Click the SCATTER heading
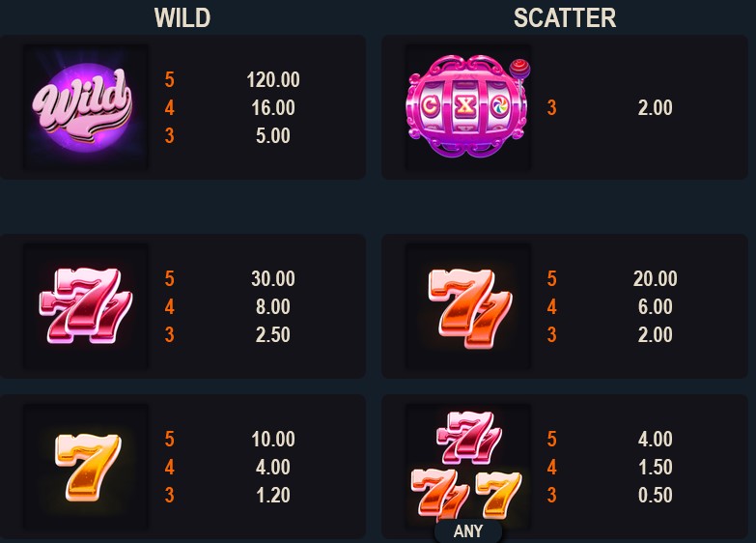 coord(565,17)
